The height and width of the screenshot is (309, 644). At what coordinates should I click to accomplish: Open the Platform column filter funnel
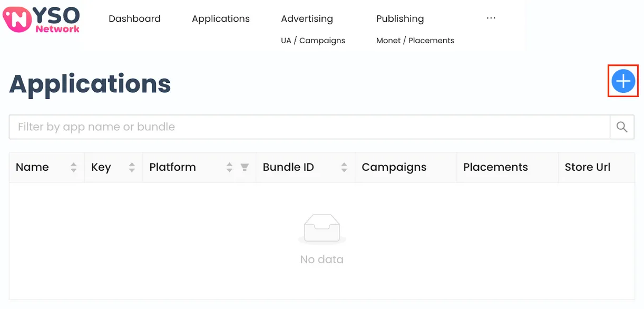click(245, 167)
